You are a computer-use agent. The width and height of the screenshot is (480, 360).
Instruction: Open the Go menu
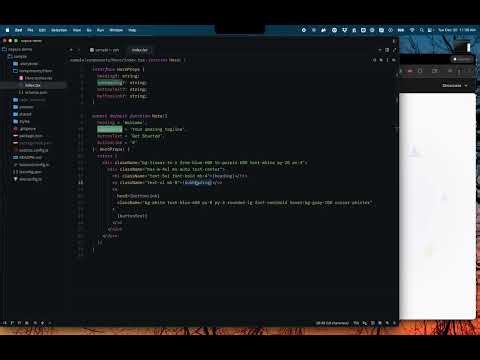click(89, 30)
